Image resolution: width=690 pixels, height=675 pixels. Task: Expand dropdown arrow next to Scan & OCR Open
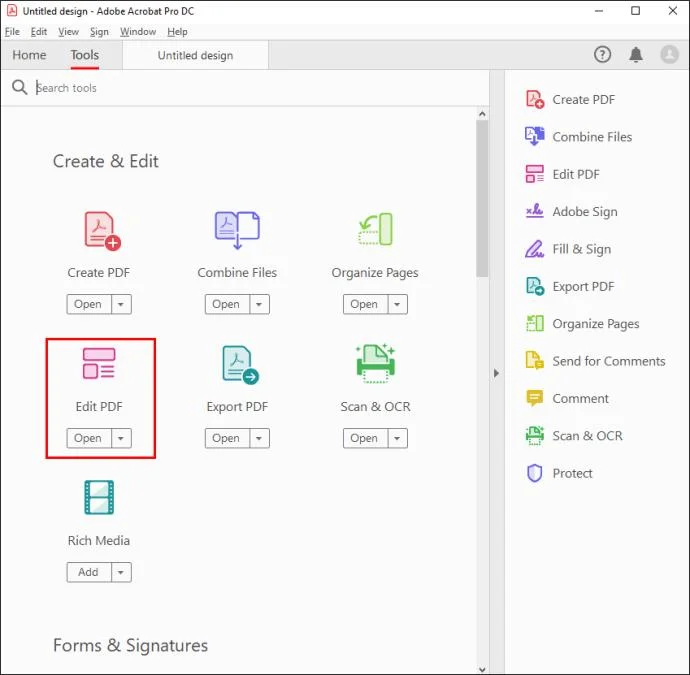(397, 438)
